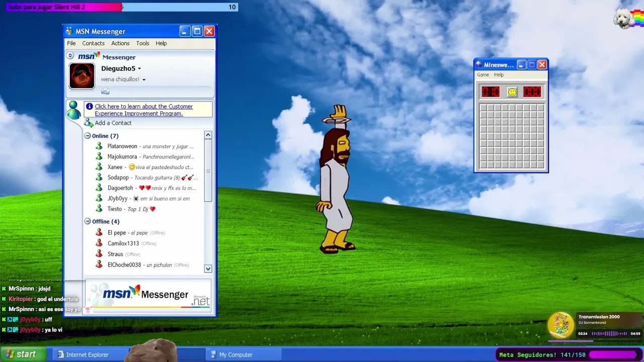Select the contact name Platanoweon
Viewport: 644px width, 362px height.
(x=122, y=146)
